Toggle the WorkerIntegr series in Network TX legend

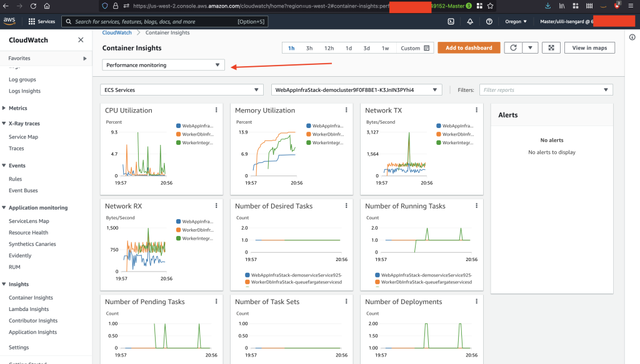click(x=457, y=142)
